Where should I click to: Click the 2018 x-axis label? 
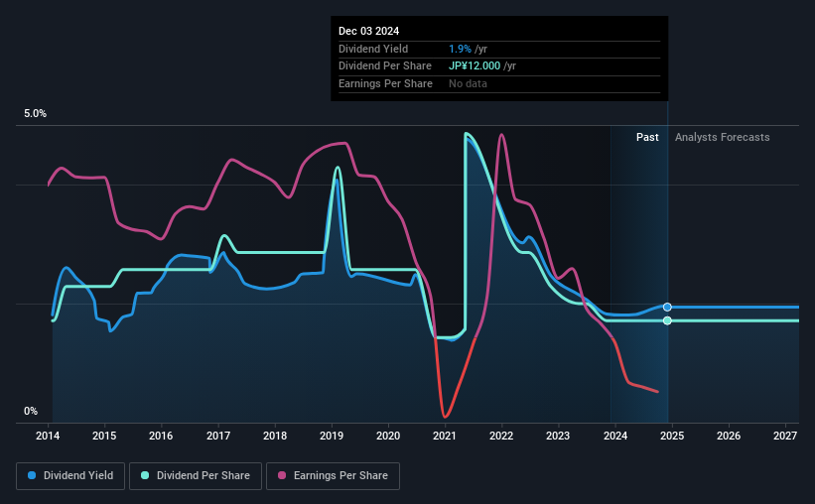point(275,436)
